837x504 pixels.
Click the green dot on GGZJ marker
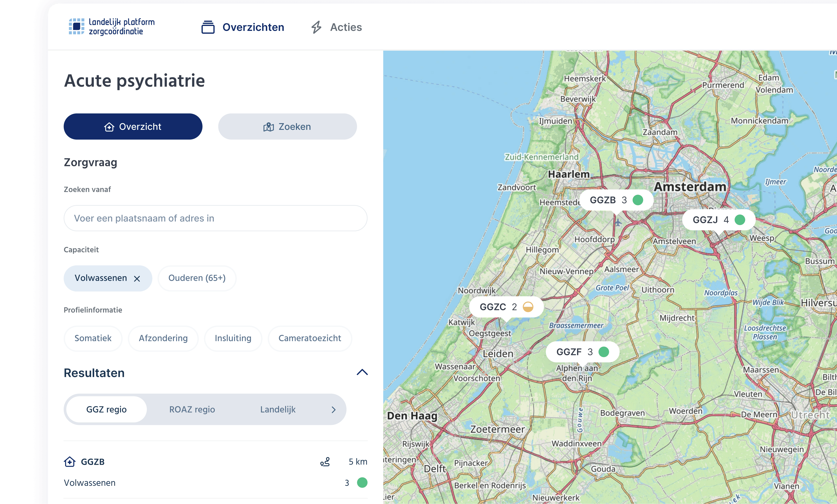tap(740, 220)
